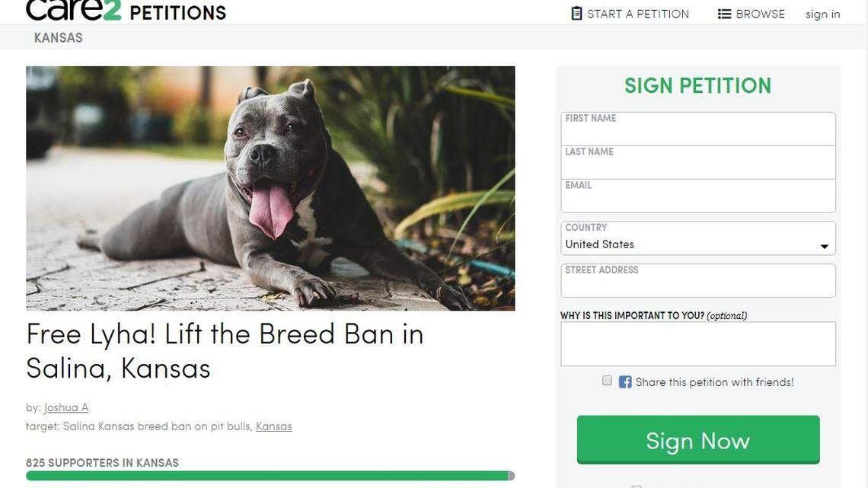Open petitioner Joshua A profile

[66, 407]
